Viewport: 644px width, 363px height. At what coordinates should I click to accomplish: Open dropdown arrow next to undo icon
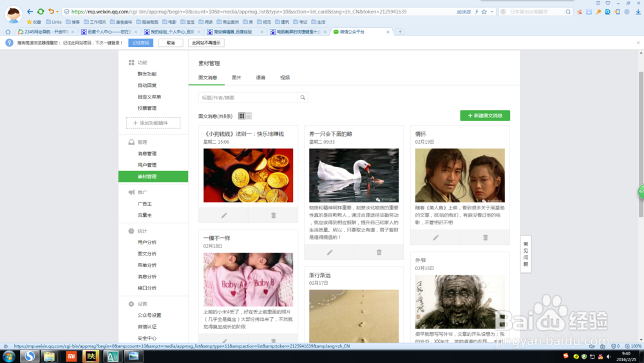pyautogui.click(x=57, y=12)
